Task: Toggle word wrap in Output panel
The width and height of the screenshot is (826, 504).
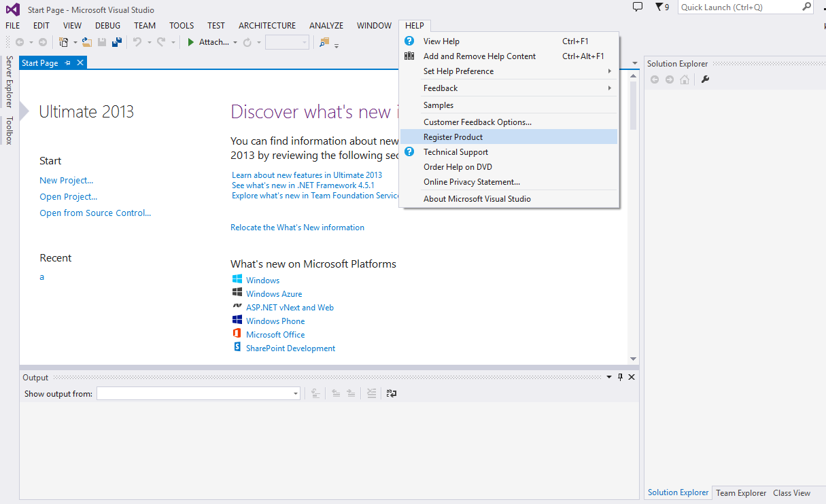Action: coord(392,393)
